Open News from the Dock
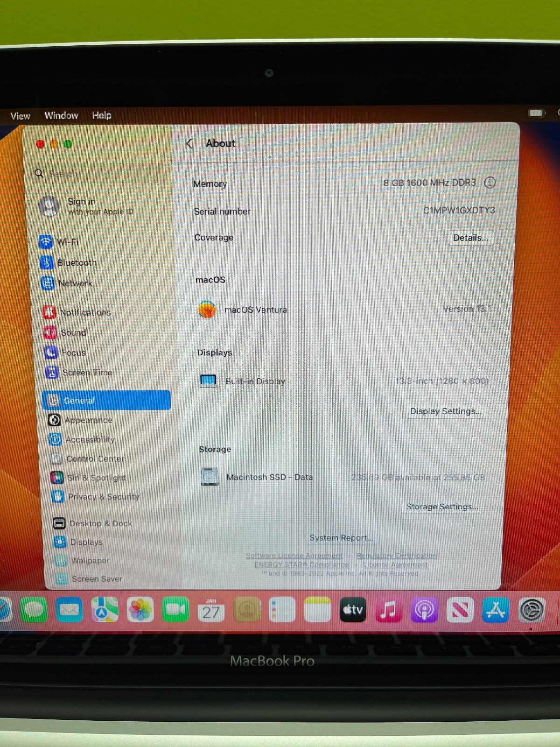The image size is (560, 747). click(x=460, y=610)
